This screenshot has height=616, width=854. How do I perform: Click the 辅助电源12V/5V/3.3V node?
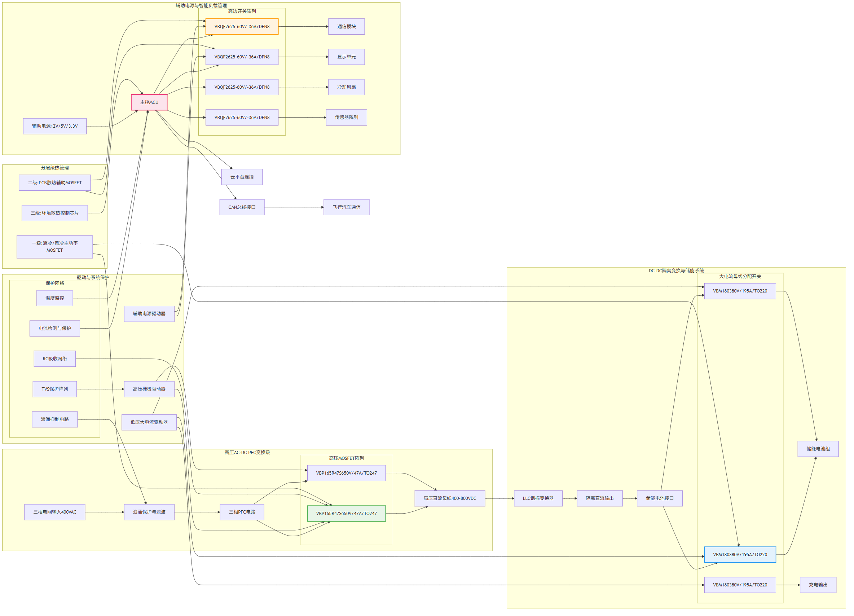click(x=54, y=126)
